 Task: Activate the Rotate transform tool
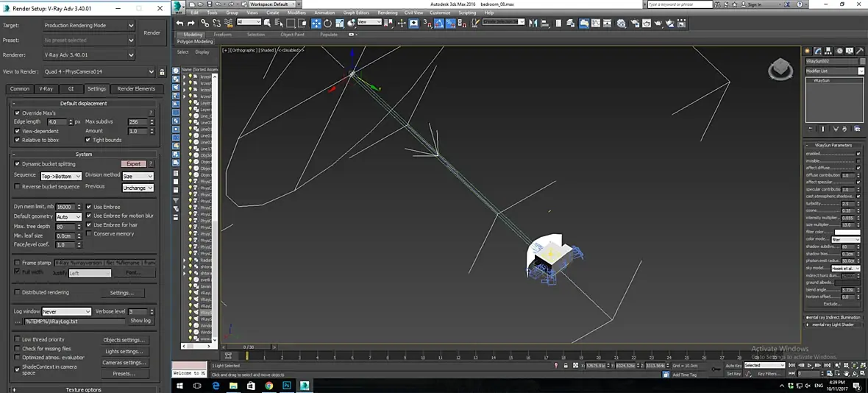coord(326,23)
